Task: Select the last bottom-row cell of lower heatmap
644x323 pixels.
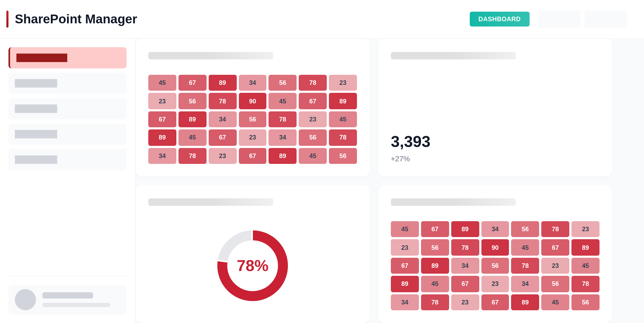Action: 585,302
